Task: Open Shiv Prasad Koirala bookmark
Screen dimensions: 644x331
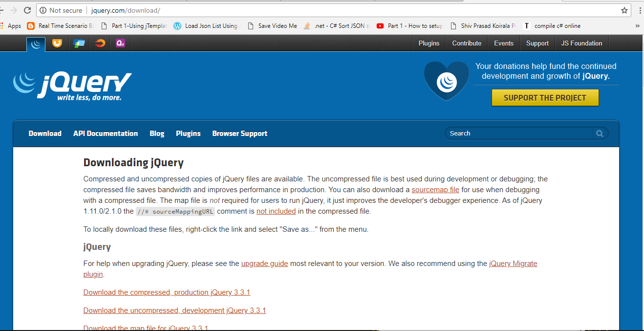Action: (483, 26)
